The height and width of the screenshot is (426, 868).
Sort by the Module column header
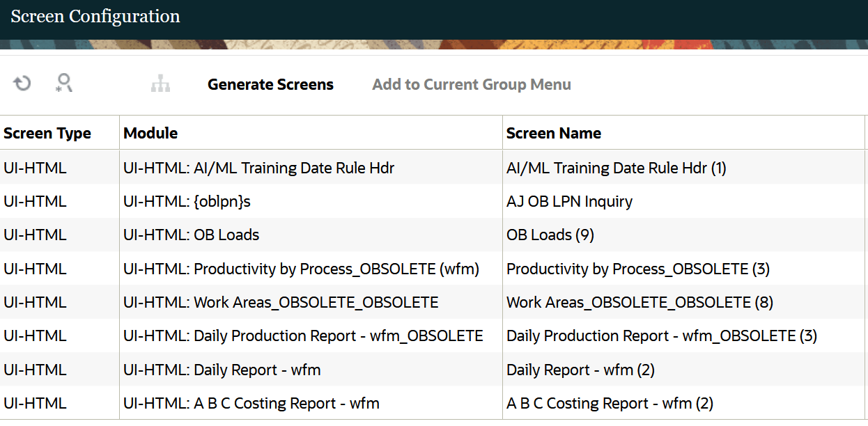(x=150, y=133)
